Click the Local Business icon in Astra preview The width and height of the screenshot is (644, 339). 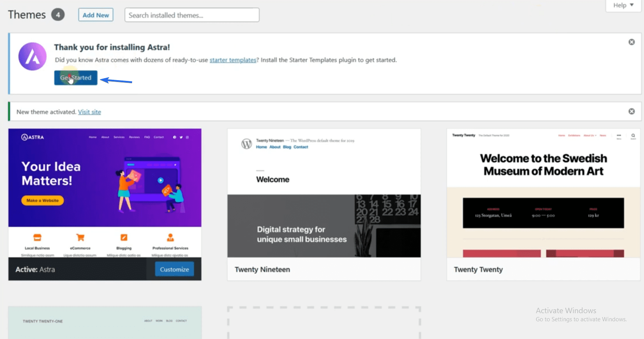click(37, 237)
